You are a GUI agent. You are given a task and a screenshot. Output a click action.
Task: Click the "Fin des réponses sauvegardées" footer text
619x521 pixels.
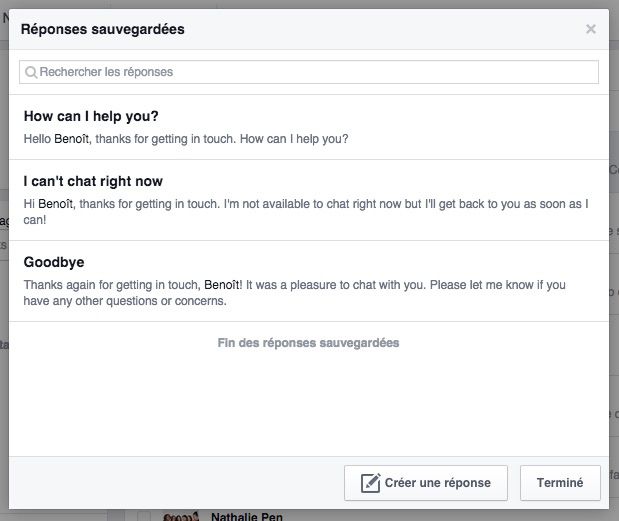coord(308,343)
